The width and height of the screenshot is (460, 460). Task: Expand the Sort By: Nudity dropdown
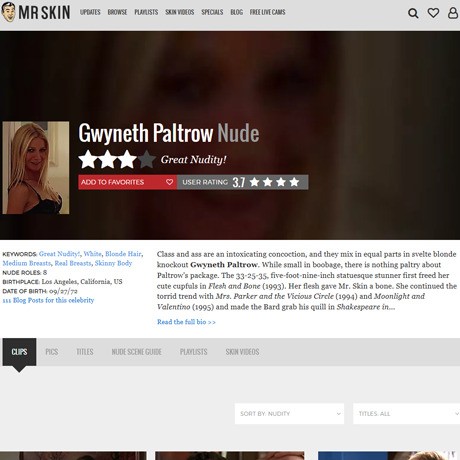pyautogui.click(x=289, y=414)
